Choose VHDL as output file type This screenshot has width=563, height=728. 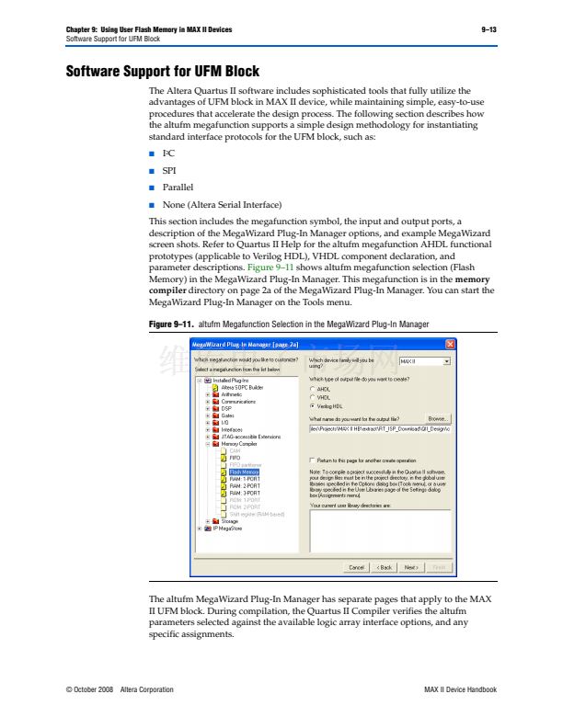pyautogui.click(x=313, y=397)
